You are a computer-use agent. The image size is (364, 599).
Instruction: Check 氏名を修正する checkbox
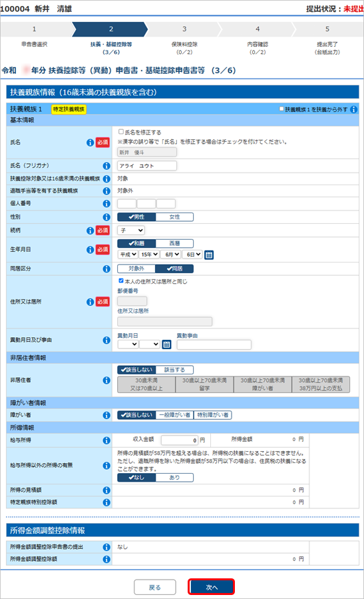click(x=121, y=132)
